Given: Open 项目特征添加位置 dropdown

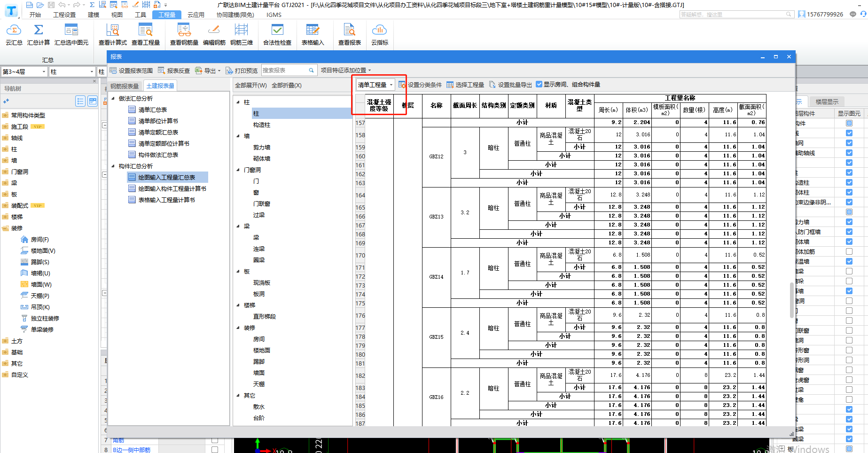Looking at the screenshot, I should (x=346, y=70).
